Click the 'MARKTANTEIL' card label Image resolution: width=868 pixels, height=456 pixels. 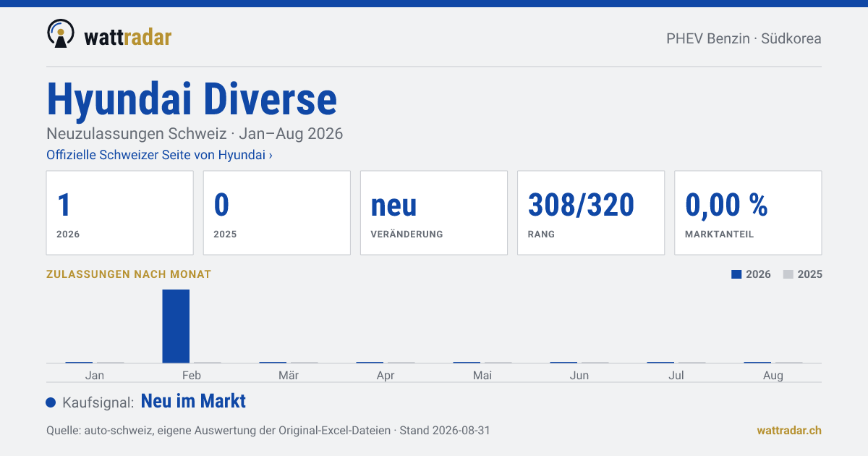(720, 235)
